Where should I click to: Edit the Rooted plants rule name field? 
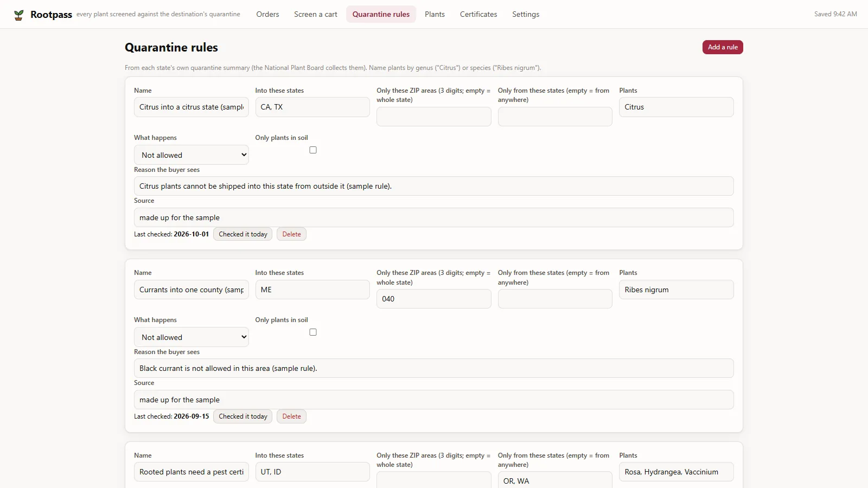(x=192, y=472)
